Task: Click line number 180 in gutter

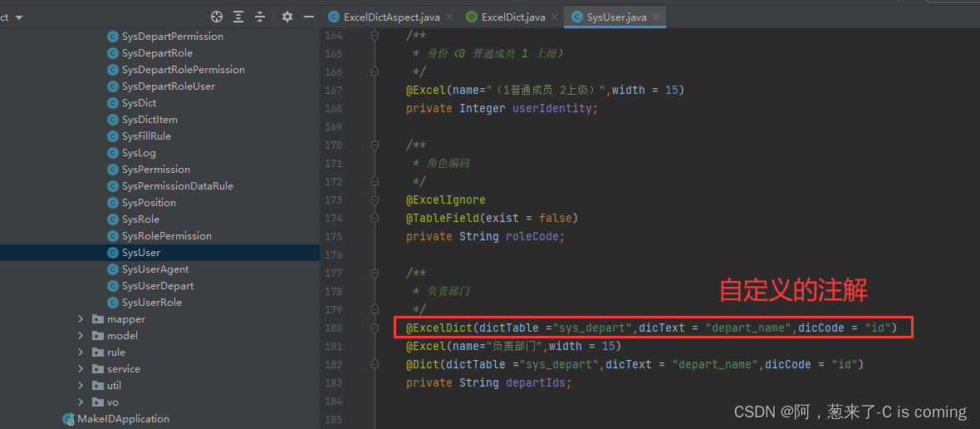Action: pyautogui.click(x=334, y=328)
